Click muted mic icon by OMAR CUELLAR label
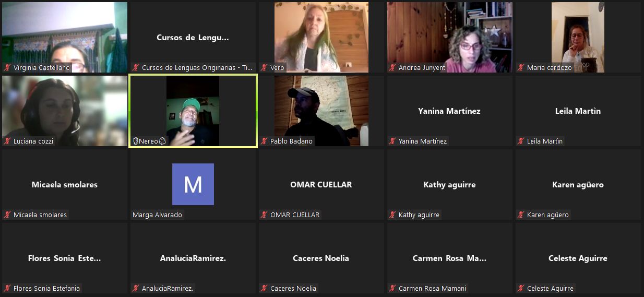 point(265,215)
